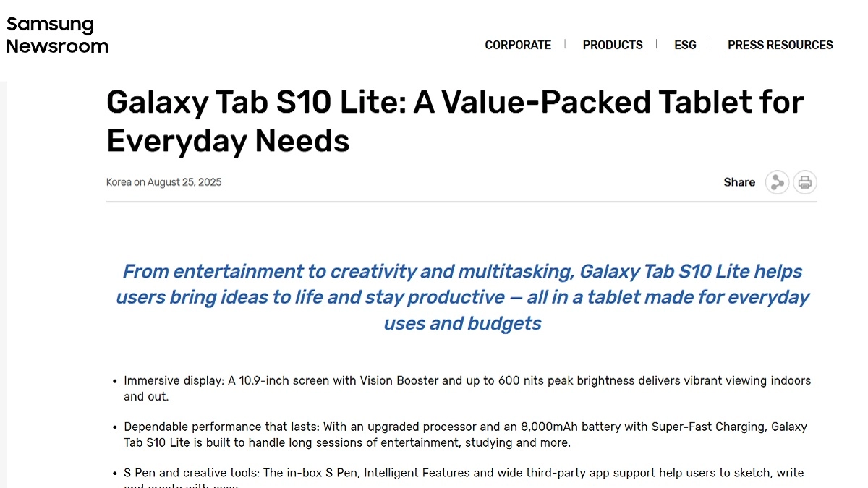Click the words 'Everyday Needs' in the title
868x488 pixels.
click(228, 141)
